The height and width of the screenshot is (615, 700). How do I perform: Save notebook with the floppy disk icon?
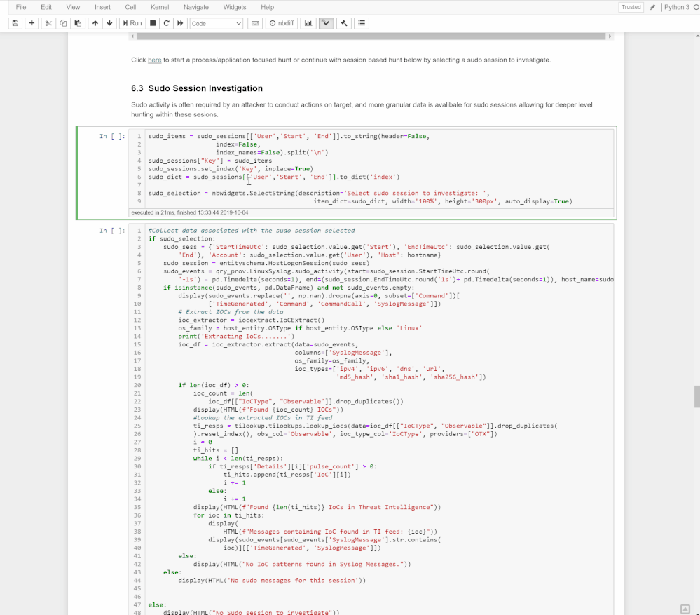(15, 23)
